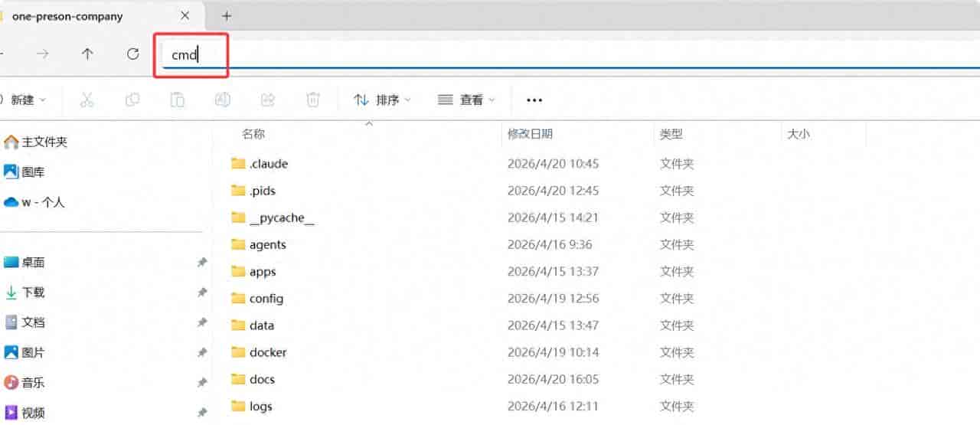This screenshot has height=425, width=980.
Task: Open the 查看 (View) dropdown
Action: pyautogui.click(x=466, y=100)
